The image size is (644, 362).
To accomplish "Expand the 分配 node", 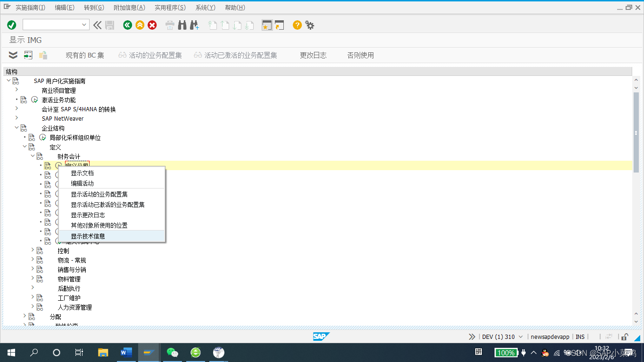I will (x=25, y=316).
